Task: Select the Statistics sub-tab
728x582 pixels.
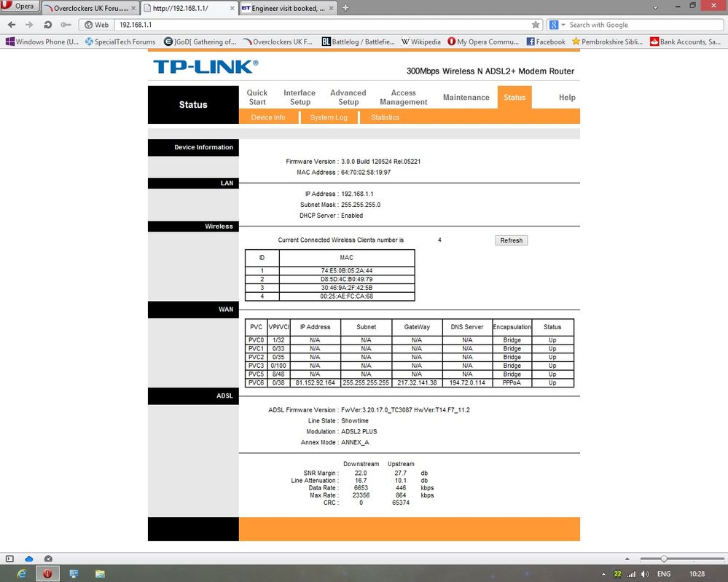Action: coord(385,117)
